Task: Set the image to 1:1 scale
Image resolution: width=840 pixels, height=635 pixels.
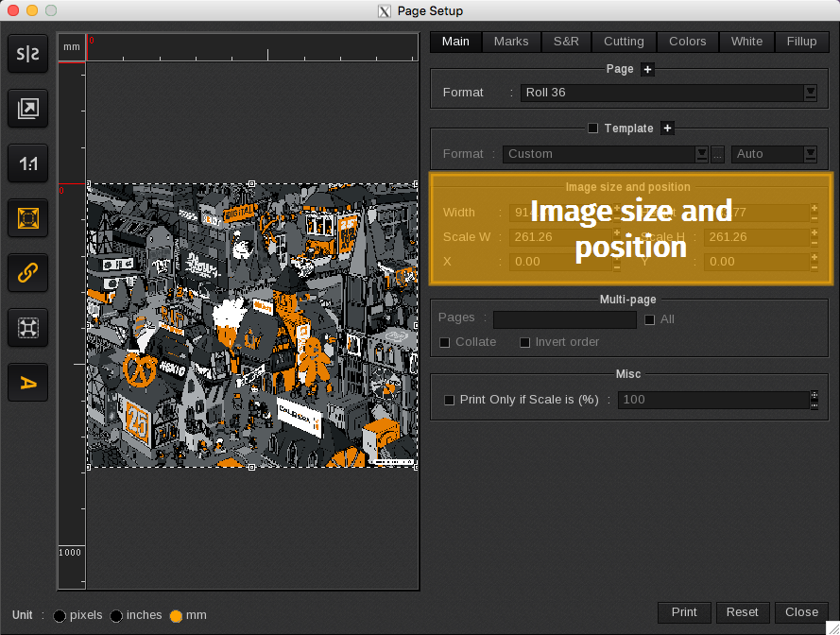Action: (x=28, y=163)
